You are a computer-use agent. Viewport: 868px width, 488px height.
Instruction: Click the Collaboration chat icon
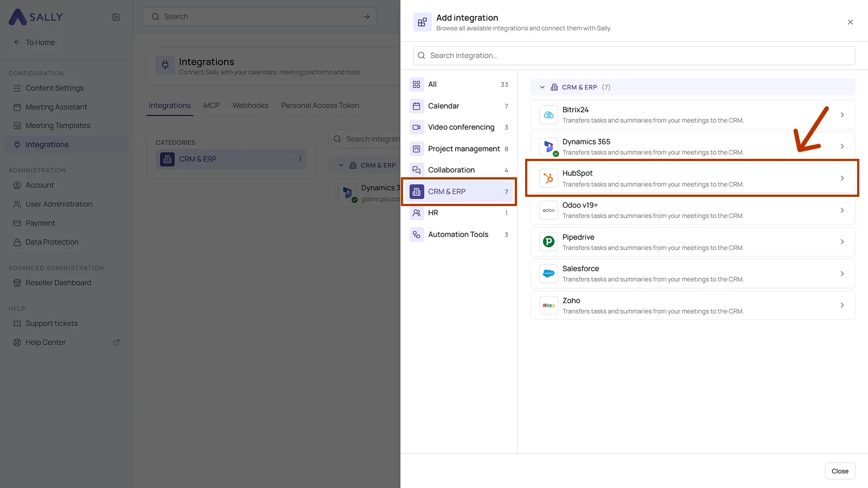(417, 170)
